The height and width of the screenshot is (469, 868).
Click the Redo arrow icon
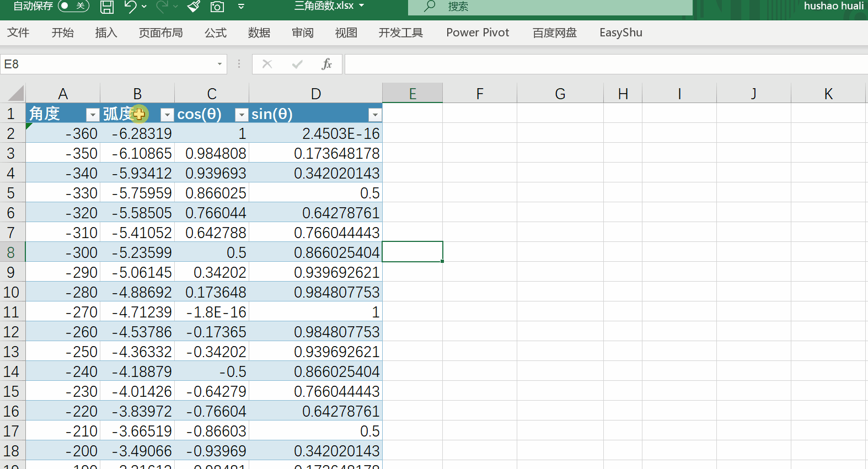point(162,7)
